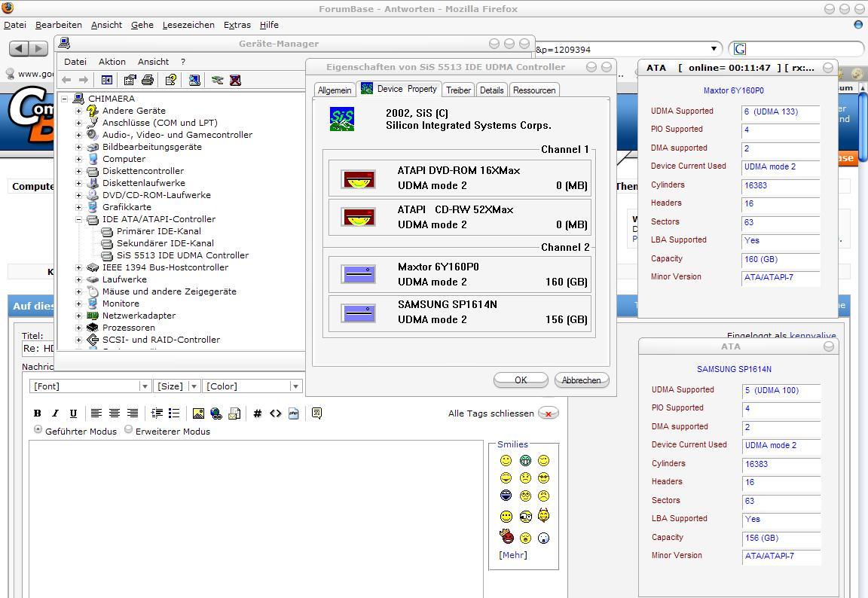The width and height of the screenshot is (868, 598).
Task: Switch to the Details tab
Action: (491, 90)
